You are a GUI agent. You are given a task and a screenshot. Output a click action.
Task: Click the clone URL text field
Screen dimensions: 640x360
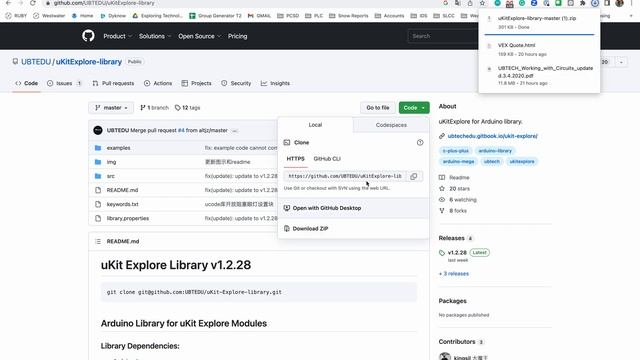(345, 176)
